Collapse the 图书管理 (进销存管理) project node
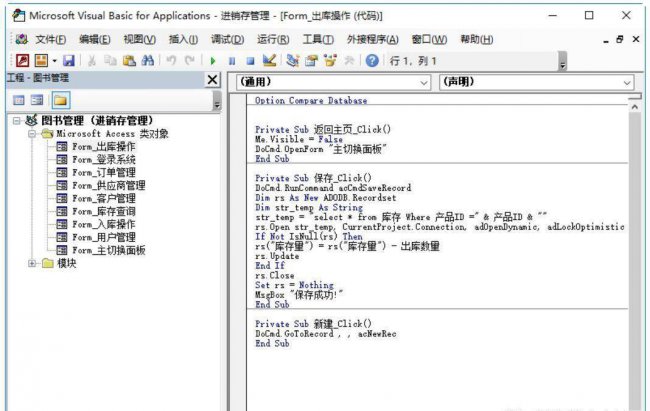 click(x=17, y=121)
